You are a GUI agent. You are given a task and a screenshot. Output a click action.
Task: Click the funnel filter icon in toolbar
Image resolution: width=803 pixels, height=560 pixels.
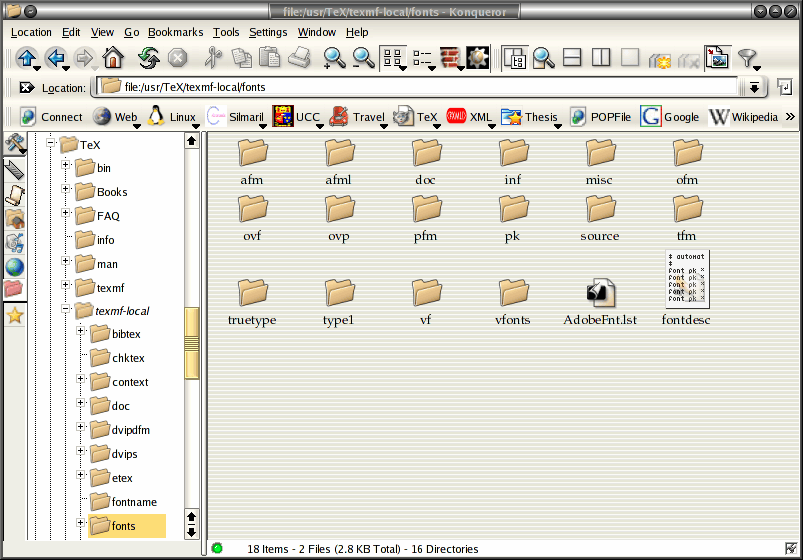(x=747, y=58)
